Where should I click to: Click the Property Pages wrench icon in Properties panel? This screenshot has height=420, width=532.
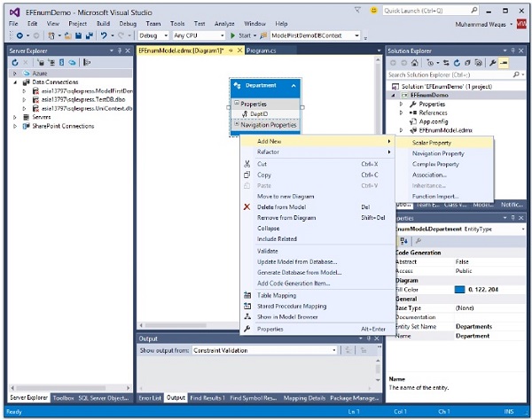click(x=419, y=241)
